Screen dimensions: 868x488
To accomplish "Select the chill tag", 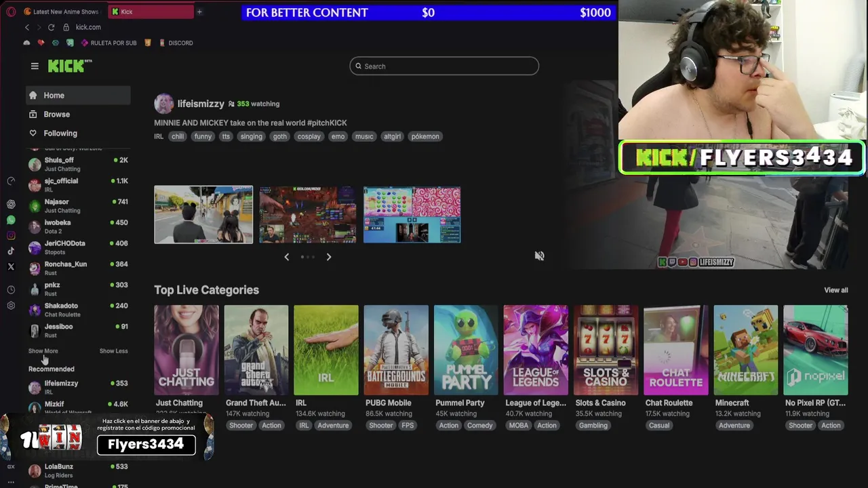I will coord(177,136).
